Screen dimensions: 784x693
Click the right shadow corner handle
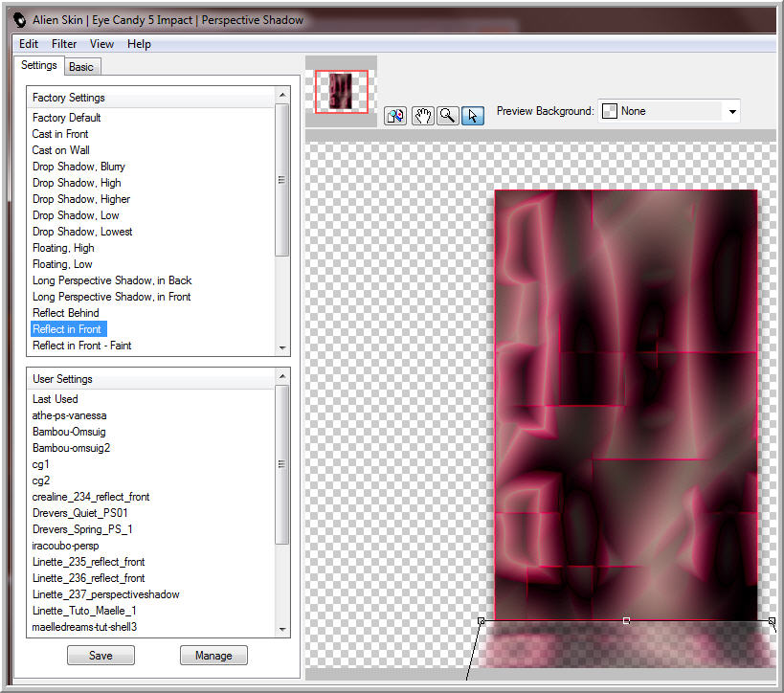coord(772,620)
